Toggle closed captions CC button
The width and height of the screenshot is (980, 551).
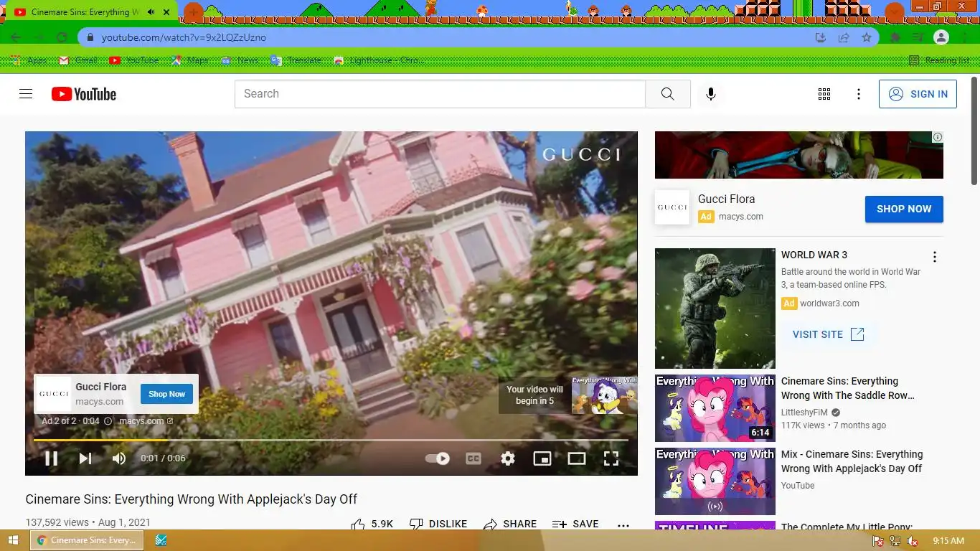[473, 458]
